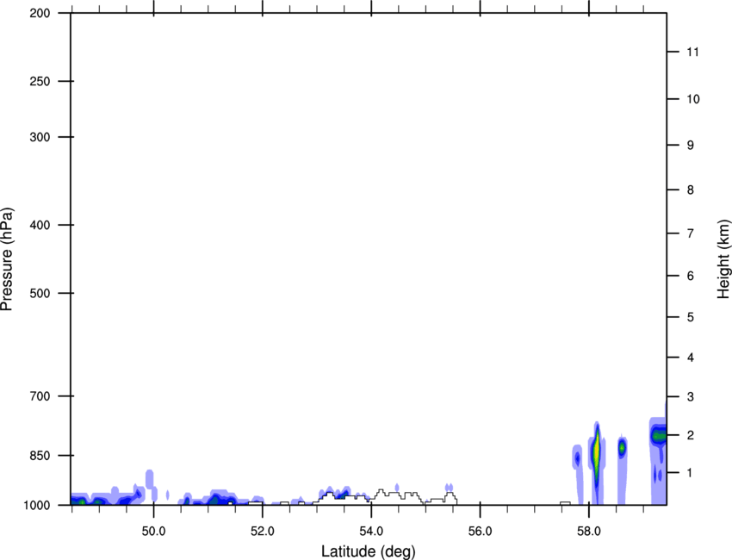Viewport: 732px width, 560px height.
Task: Click the "Latitude (deg)" axis title
Action: (368, 551)
